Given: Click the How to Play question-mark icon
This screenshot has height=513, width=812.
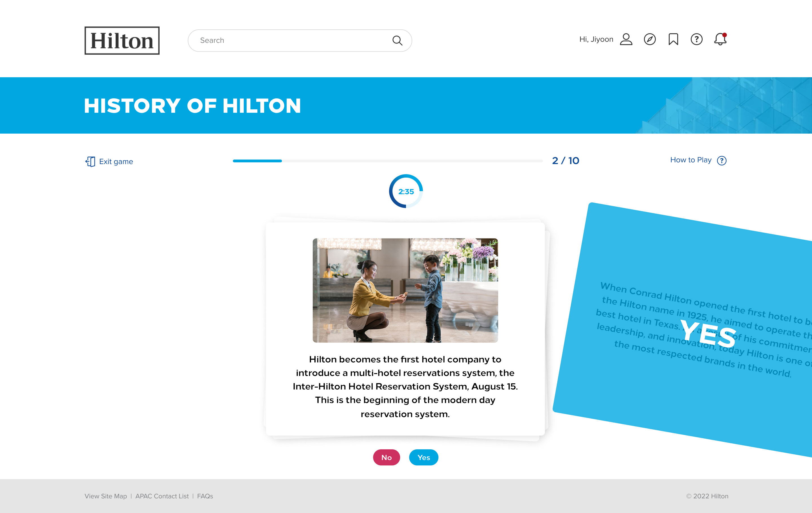Looking at the screenshot, I should [721, 160].
